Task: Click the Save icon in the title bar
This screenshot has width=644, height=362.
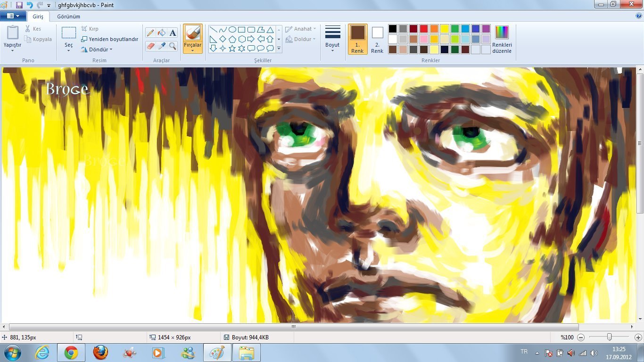Action: point(19,5)
